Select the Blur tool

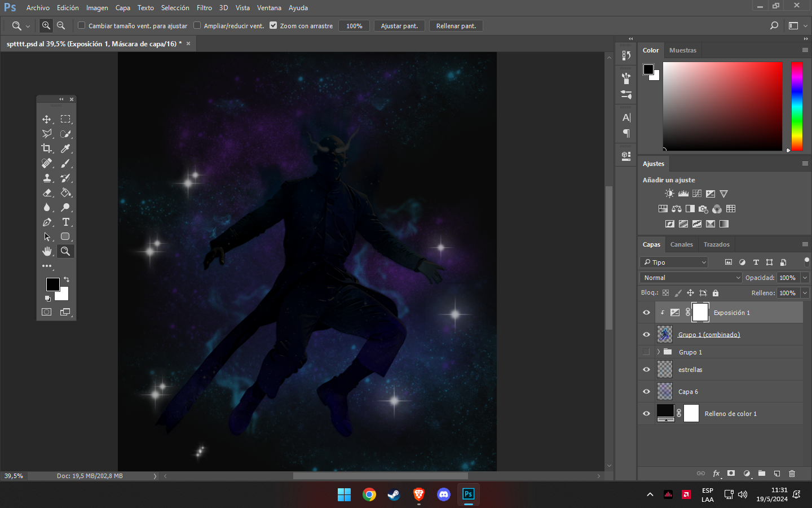pyautogui.click(x=47, y=207)
